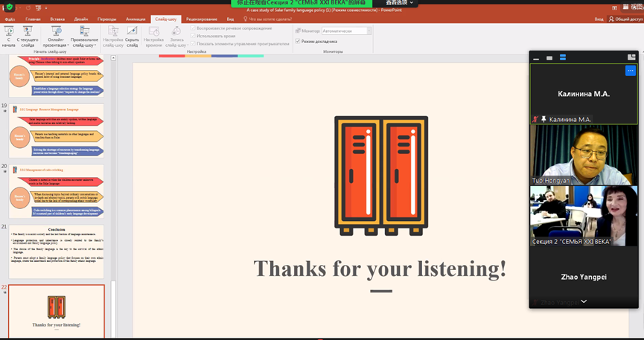Toggle the Use Timings checkbox
644x340 pixels.
(x=193, y=36)
